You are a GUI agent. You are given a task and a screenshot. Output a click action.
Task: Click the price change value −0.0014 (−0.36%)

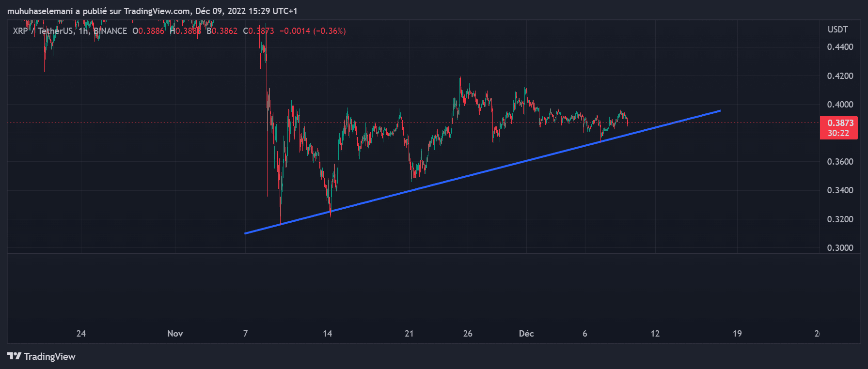click(x=313, y=31)
